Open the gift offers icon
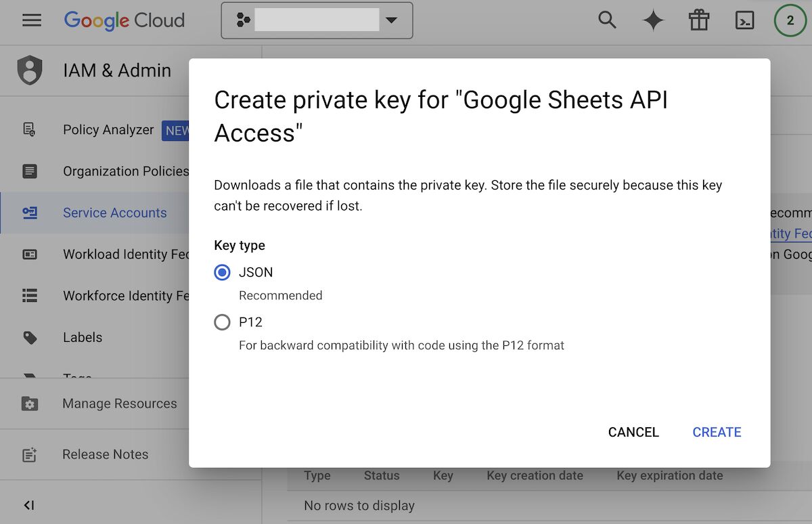The height and width of the screenshot is (524, 812). pyautogui.click(x=699, y=20)
